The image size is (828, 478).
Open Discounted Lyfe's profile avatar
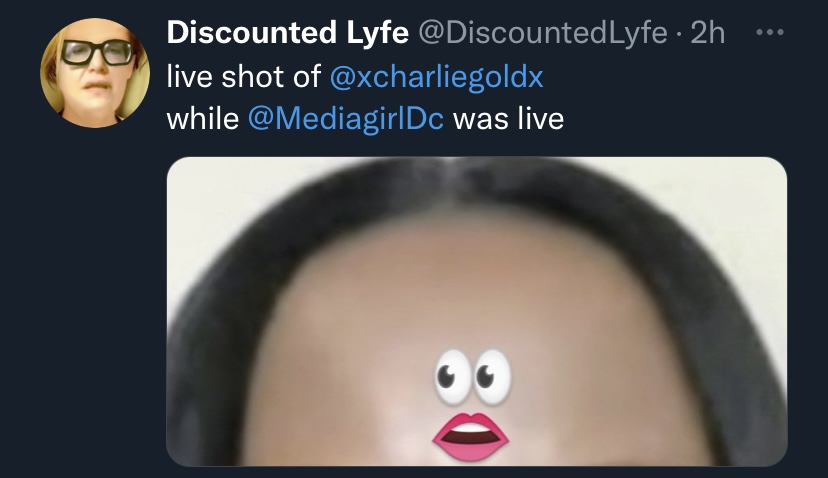tap(95, 73)
